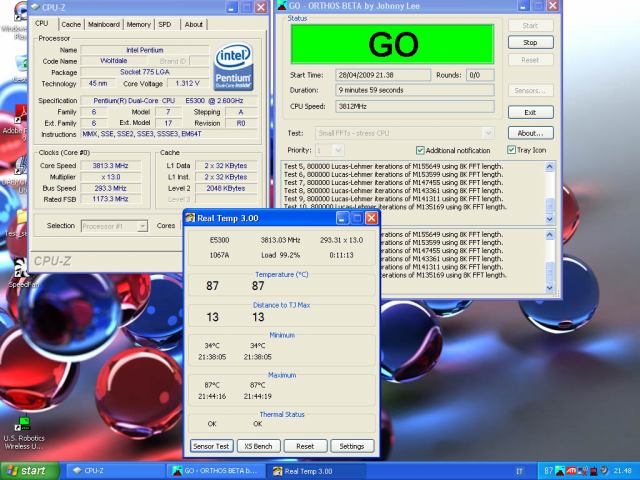Click the Duration field showing 9 minutes
The image size is (640, 480).
[415, 90]
